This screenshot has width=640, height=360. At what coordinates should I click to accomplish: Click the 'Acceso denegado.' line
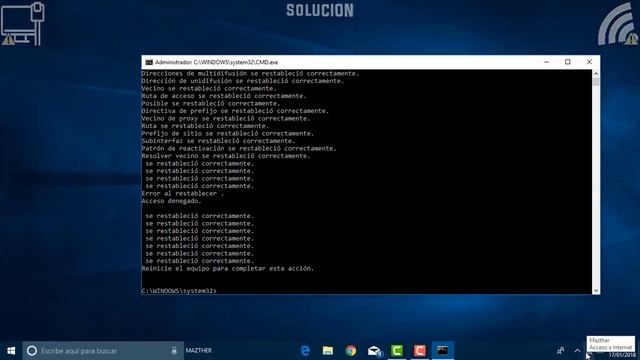tap(171, 201)
